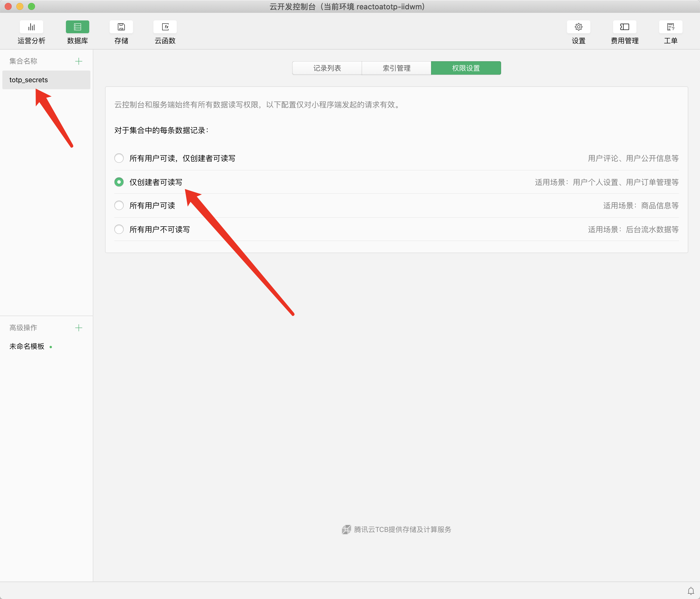
Task: Click the 适用场景：商品信息等 description
Action: 641,205
